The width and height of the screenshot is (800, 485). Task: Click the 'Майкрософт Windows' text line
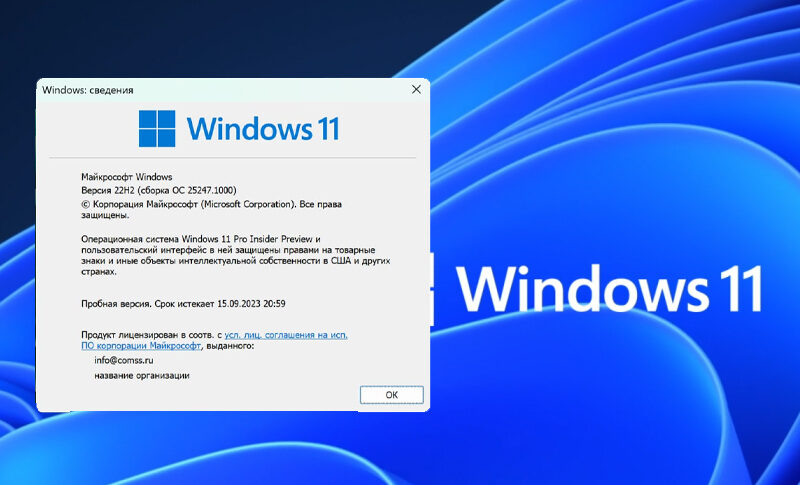[x=127, y=177]
